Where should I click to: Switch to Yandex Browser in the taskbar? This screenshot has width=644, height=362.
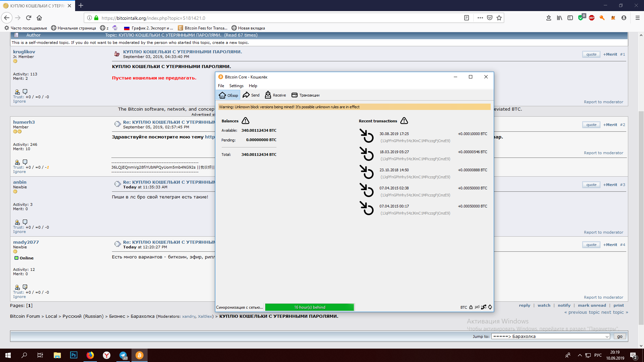[107, 355]
